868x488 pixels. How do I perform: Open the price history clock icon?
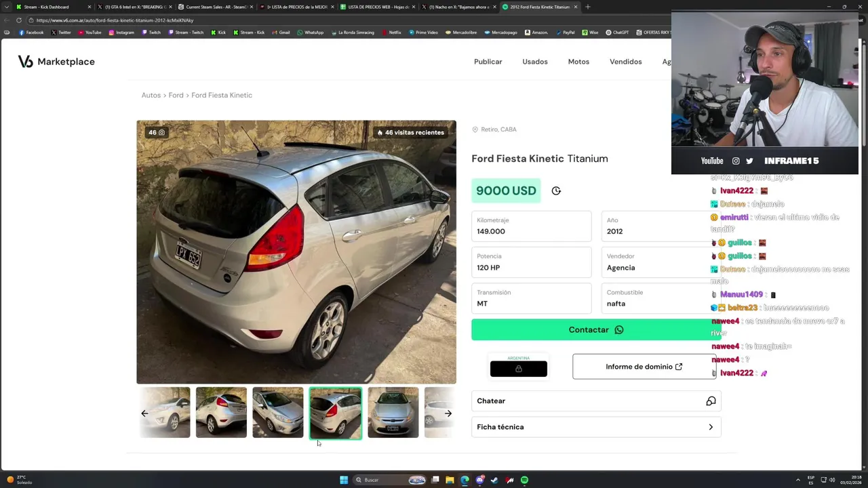pyautogui.click(x=556, y=191)
